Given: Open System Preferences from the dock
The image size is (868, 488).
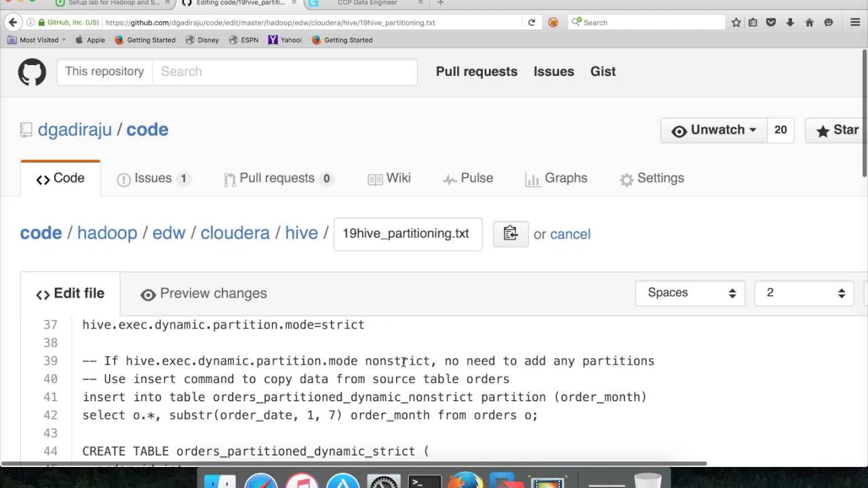Looking at the screenshot, I should click(384, 481).
